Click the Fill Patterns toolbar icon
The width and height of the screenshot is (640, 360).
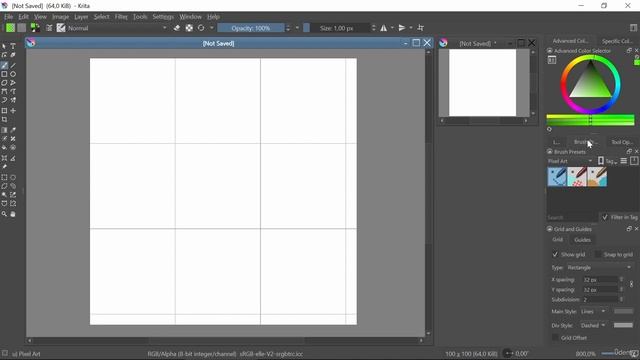point(22,28)
